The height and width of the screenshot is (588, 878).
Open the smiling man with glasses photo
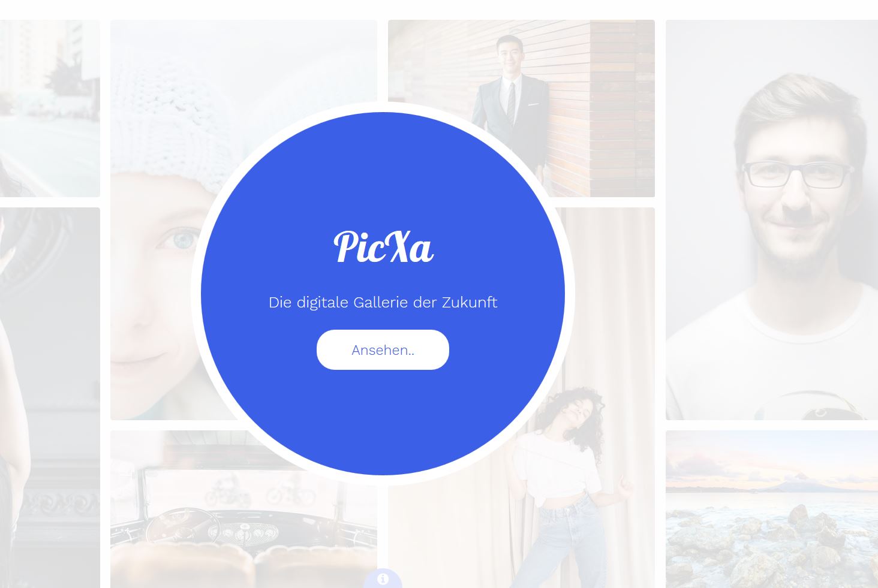pyautogui.click(x=772, y=219)
